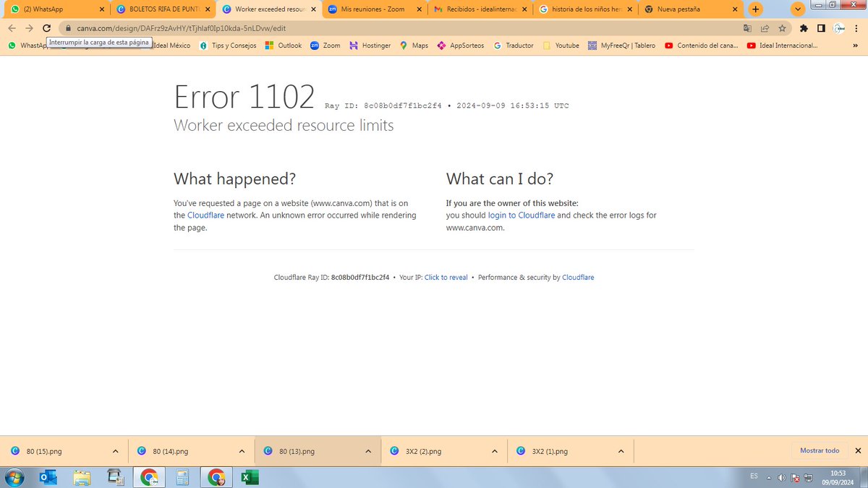This screenshot has height=488, width=868.
Task: Open the Windows Start menu
Action: (x=14, y=477)
